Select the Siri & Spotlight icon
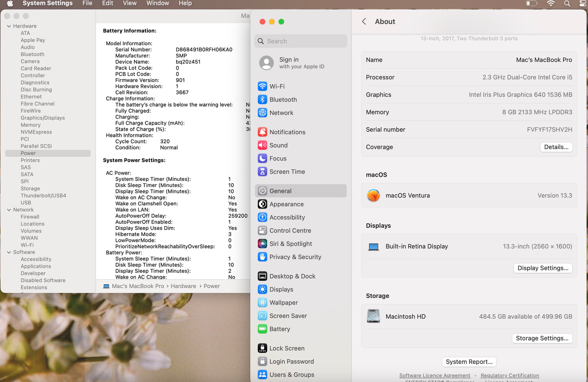Viewport: 588px width, 382px height. (262, 244)
